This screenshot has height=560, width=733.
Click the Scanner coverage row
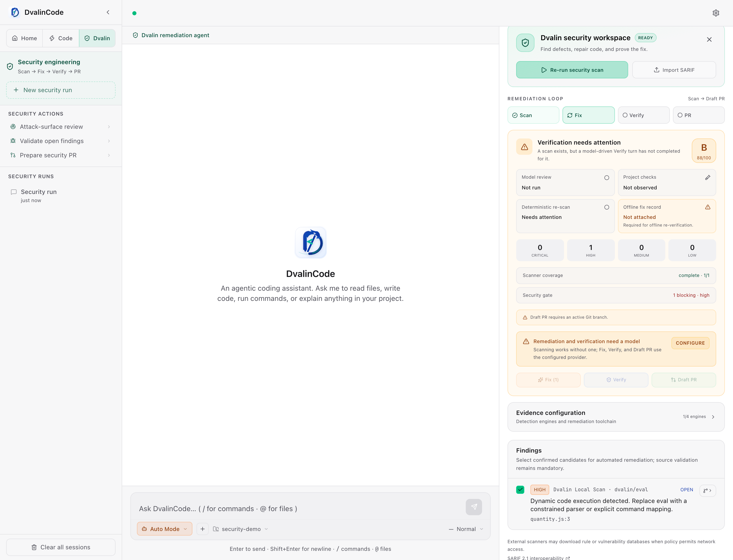[x=616, y=276]
